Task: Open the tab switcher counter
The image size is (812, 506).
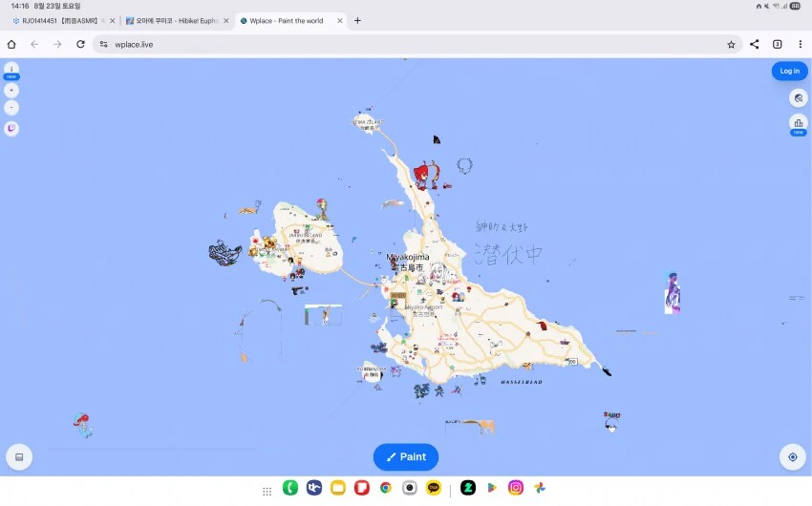Action: click(x=777, y=45)
